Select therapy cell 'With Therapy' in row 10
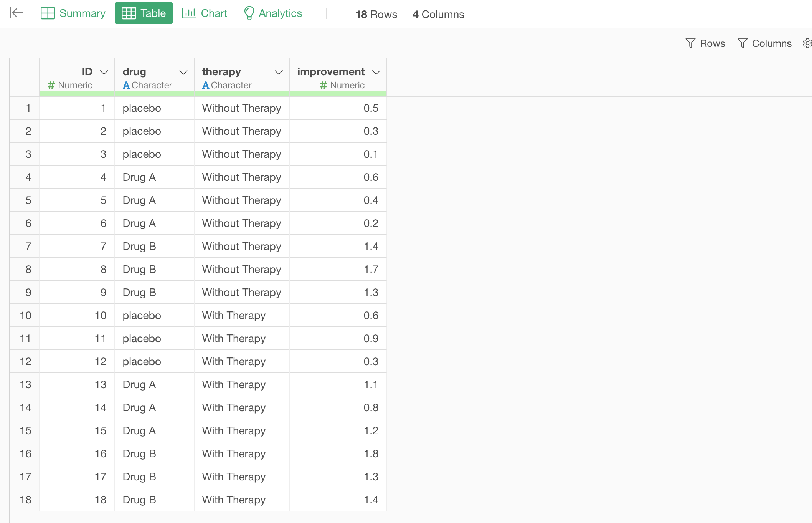 coord(242,315)
